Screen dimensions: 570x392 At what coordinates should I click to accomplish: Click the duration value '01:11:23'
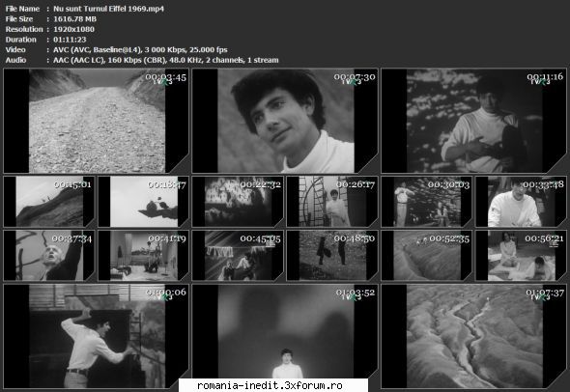[x=70, y=40]
